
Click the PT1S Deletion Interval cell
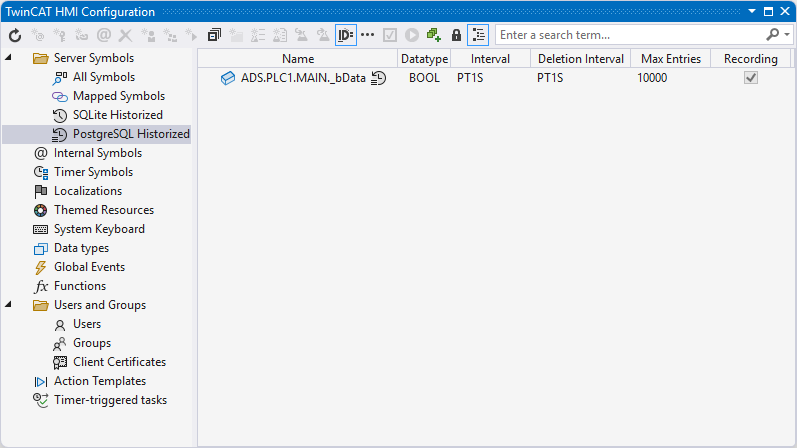pos(550,78)
